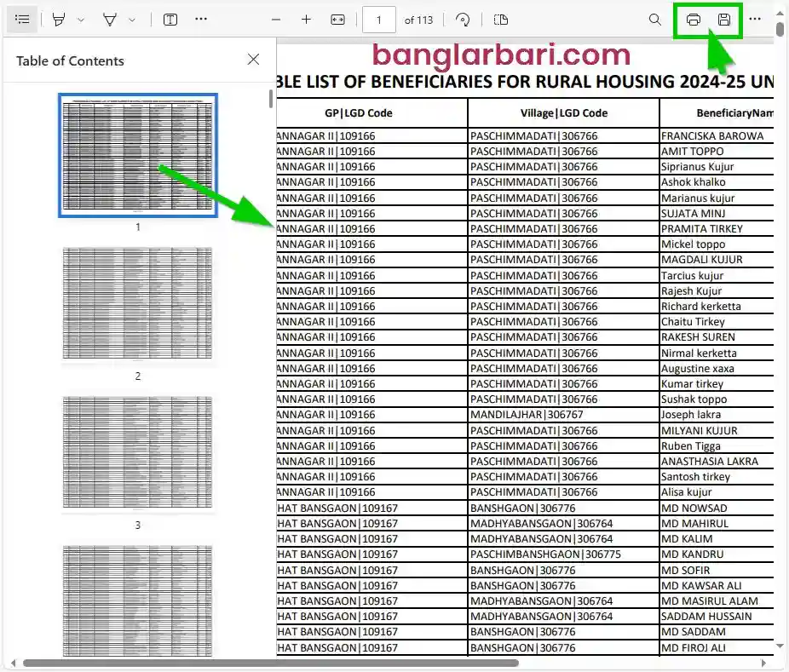Click Fit to width control
Viewport: 789px width, 672px height.
337,19
